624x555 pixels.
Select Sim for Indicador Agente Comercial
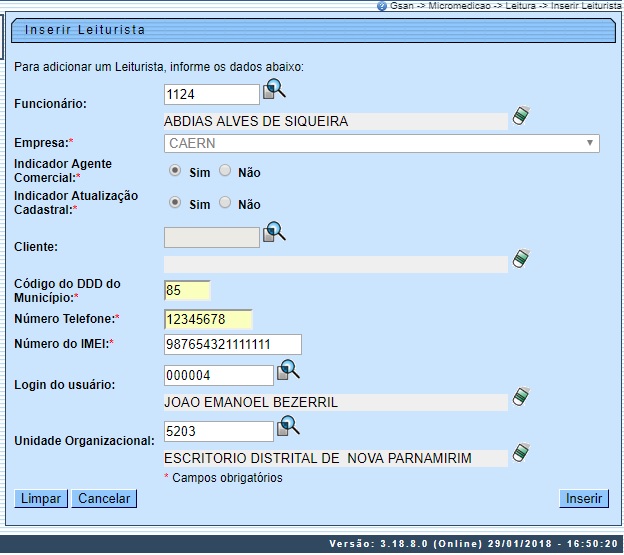click(x=175, y=171)
